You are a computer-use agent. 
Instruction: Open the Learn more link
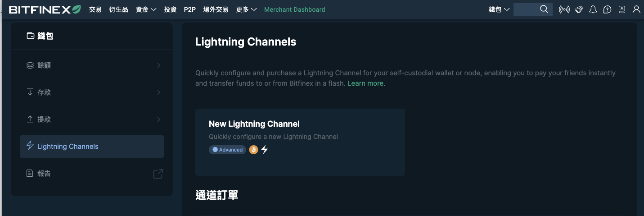pos(366,83)
